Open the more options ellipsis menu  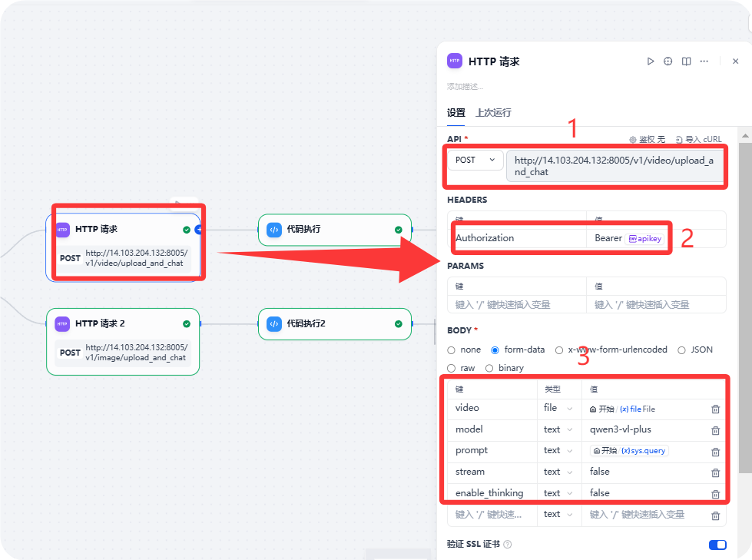tap(704, 61)
